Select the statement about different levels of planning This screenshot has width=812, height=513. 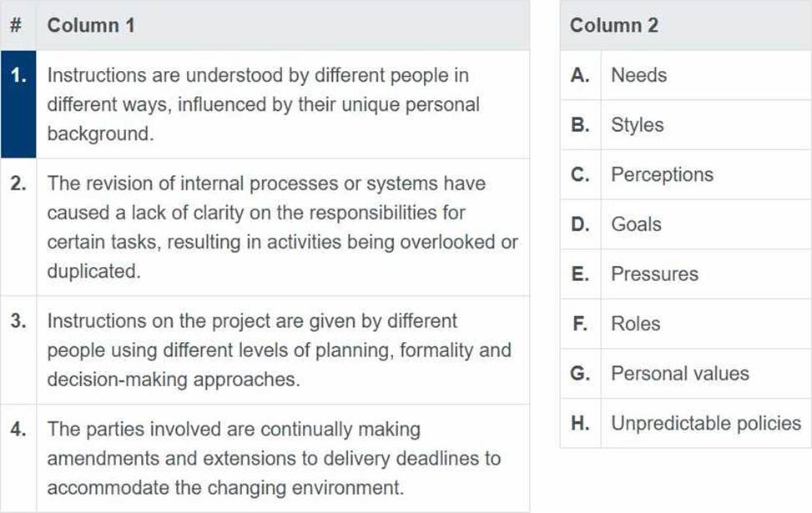point(283,350)
